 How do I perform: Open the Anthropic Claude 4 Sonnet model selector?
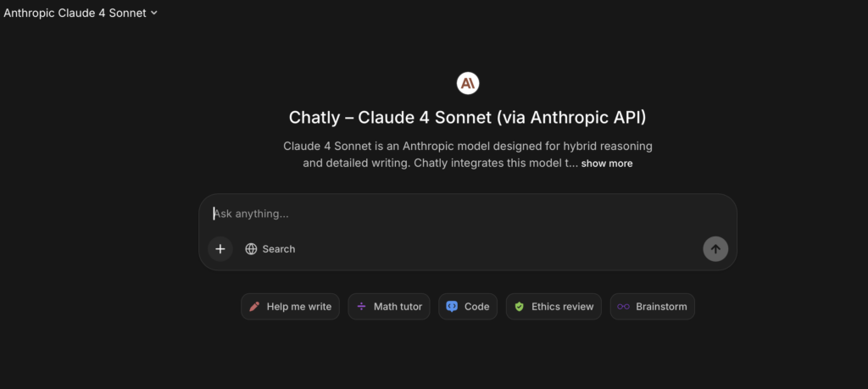75,13
